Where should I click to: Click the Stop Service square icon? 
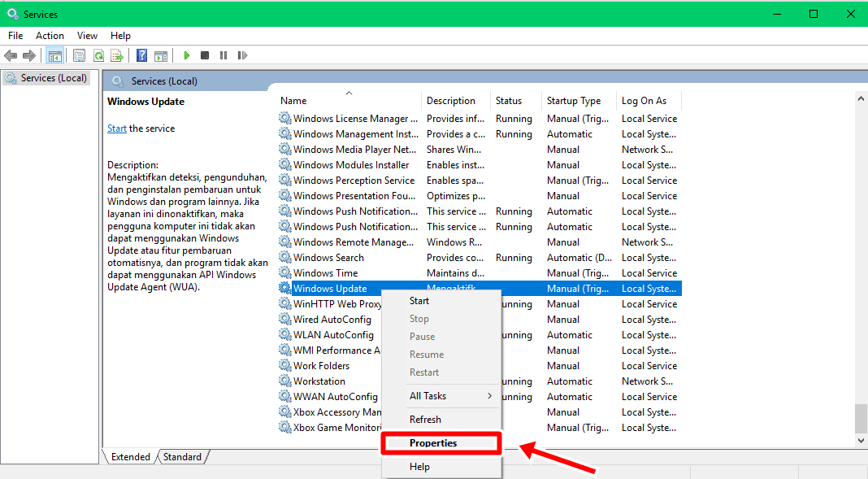205,55
